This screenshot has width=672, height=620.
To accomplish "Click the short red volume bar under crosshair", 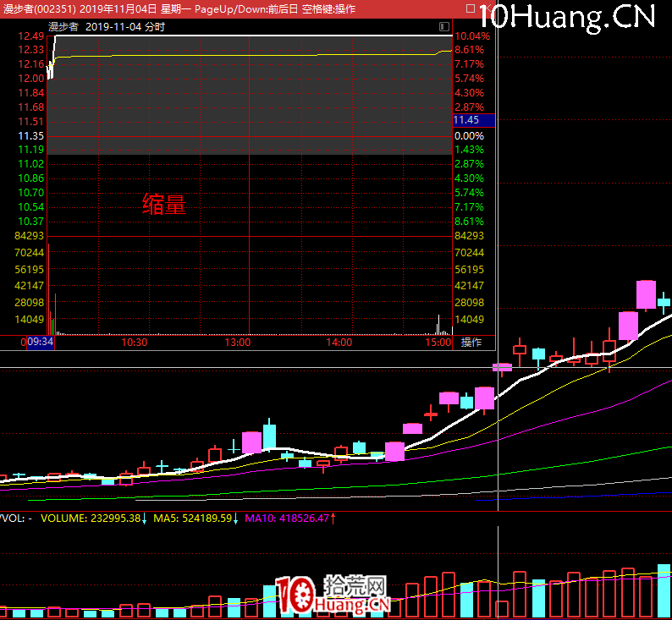I will click(x=502, y=609).
